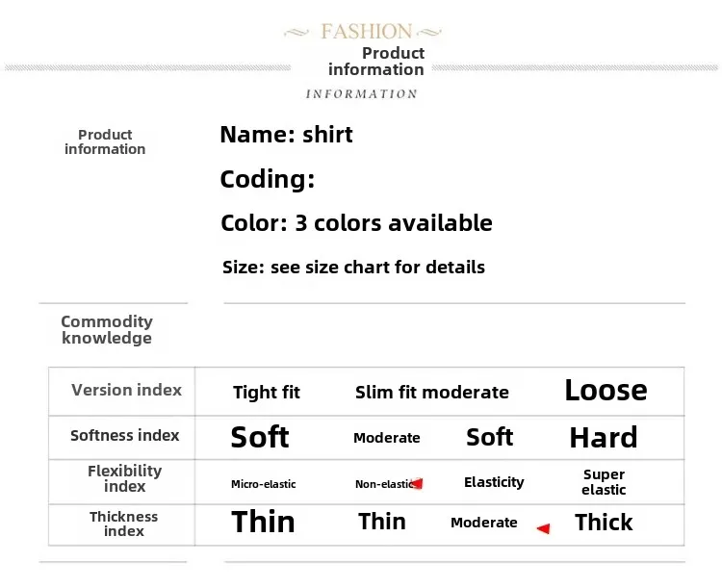Select the Loose version option
722x588 pixels.
point(606,391)
